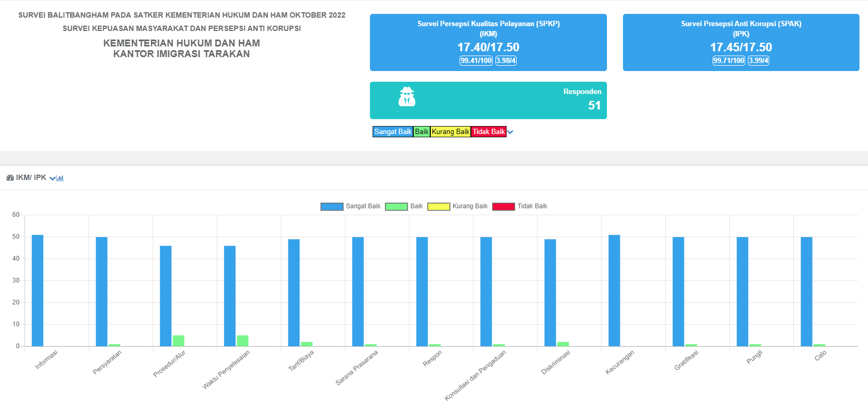This screenshot has width=868, height=407.
Task: Collapse the IKM/ IPK section chevron
Action: coord(52,178)
